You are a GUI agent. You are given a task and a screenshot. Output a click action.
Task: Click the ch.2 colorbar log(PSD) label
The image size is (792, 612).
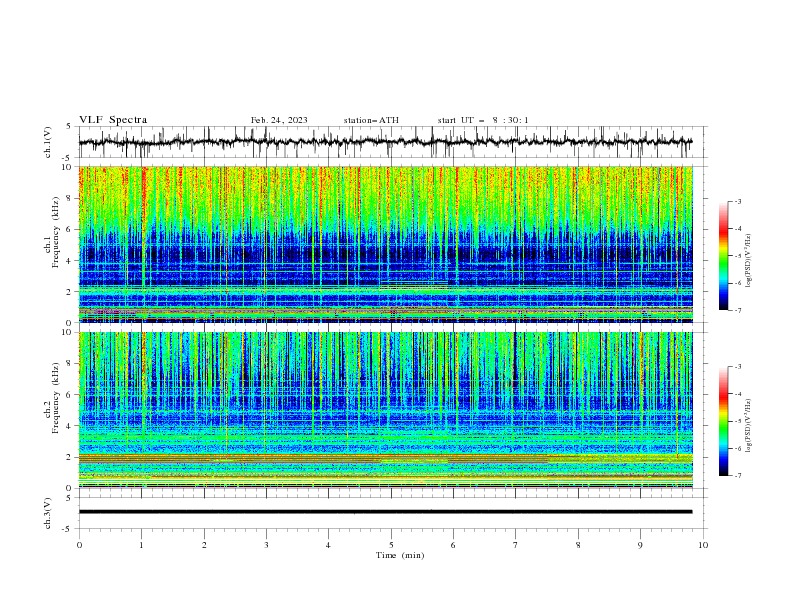pos(749,426)
